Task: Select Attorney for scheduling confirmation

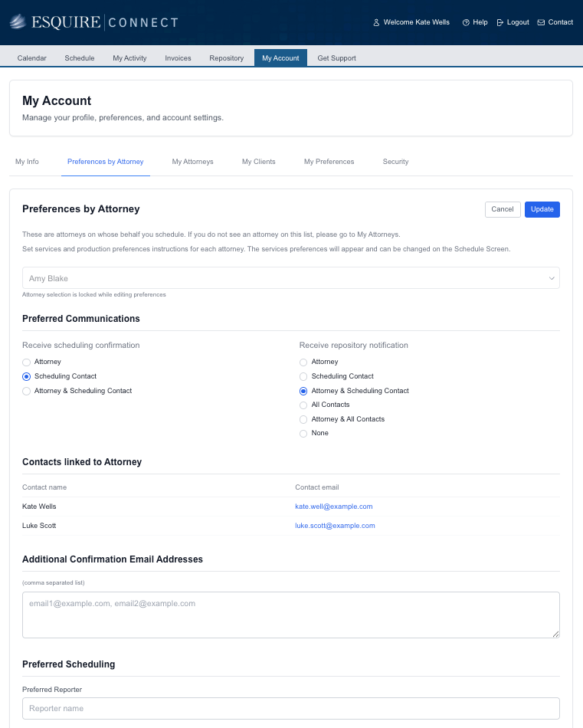Action: tap(27, 362)
